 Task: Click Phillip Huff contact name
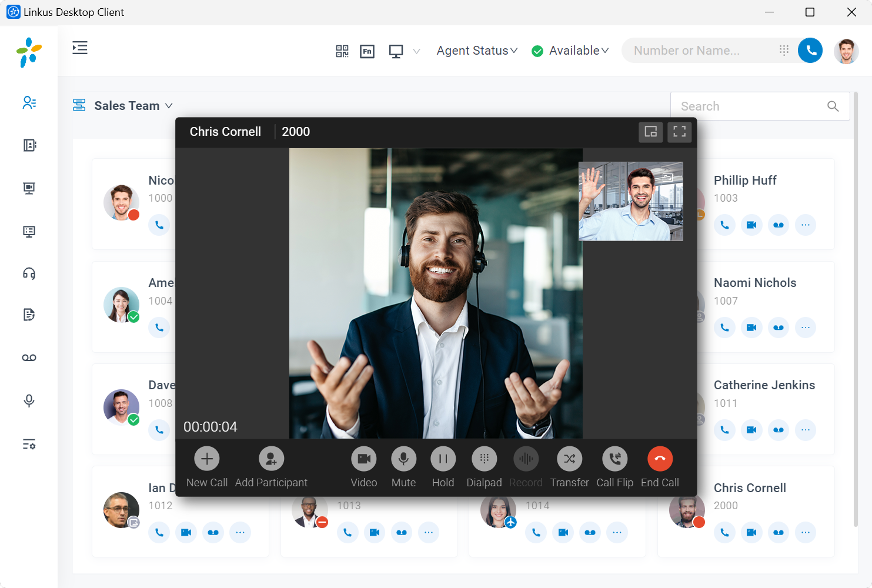[x=745, y=181]
